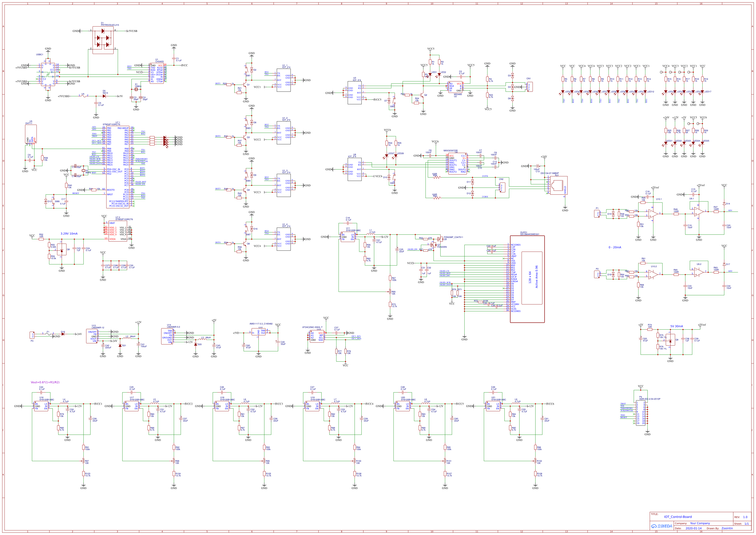756x535 pixels.
Task: Select the CN1 connector symbol
Action: [x=530, y=87]
